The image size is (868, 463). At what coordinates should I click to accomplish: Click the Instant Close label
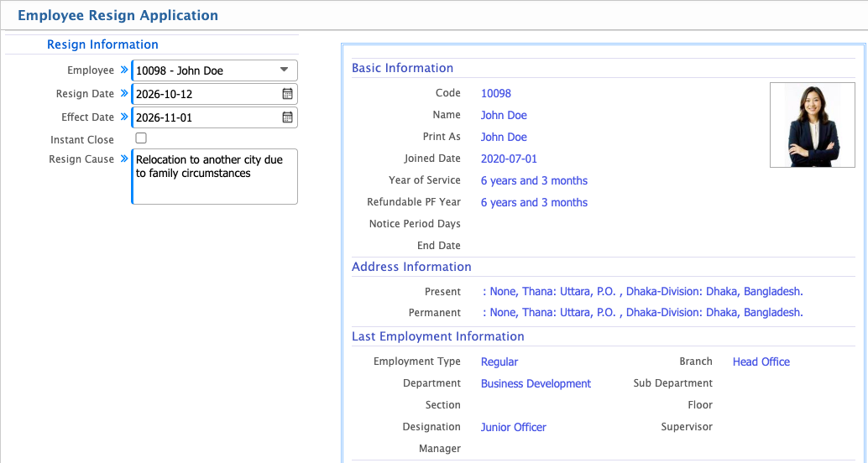(x=82, y=140)
